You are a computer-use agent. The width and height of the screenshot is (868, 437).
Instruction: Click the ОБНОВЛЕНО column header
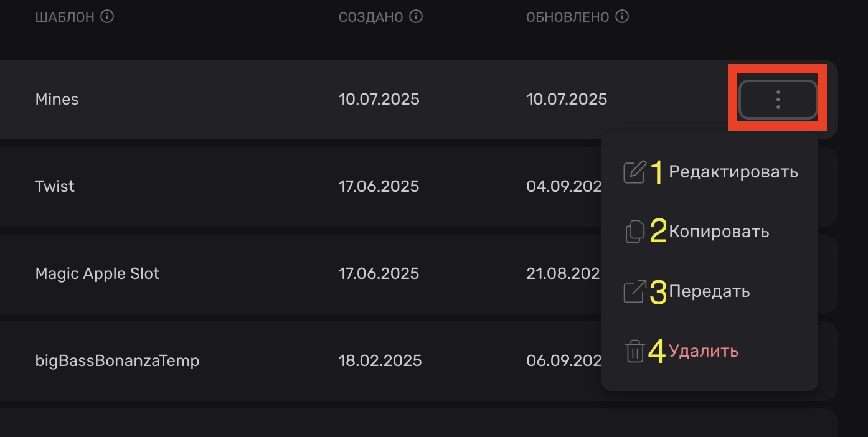pyautogui.click(x=567, y=17)
